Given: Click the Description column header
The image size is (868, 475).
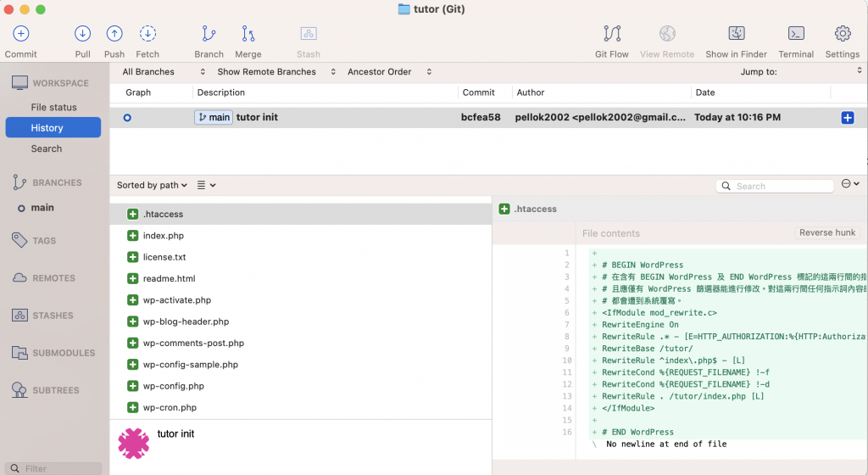Looking at the screenshot, I should point(221,92).
